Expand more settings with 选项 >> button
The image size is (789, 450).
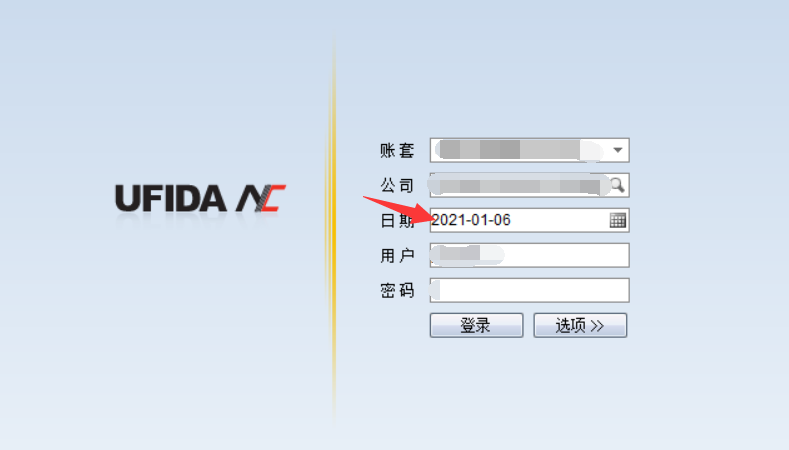tap(580, 325)
